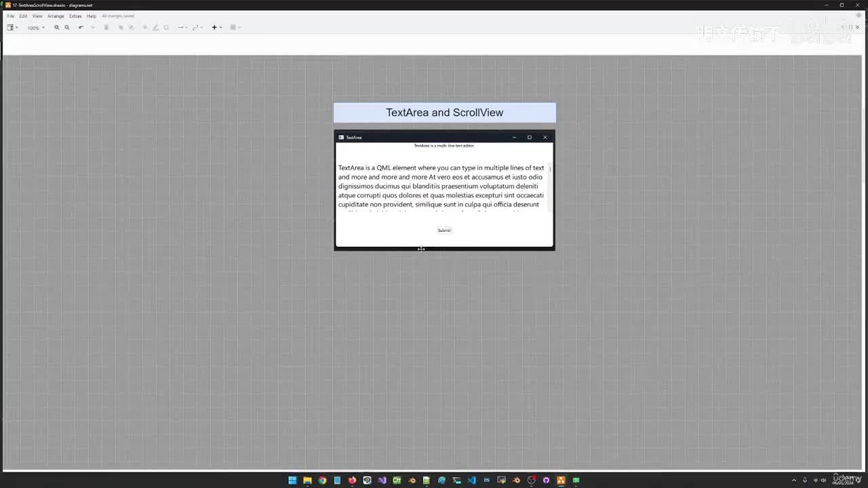Click the line color pencil icon
Image resolution: width=868 pixels, height=488 pixels.
click(155, 28)
